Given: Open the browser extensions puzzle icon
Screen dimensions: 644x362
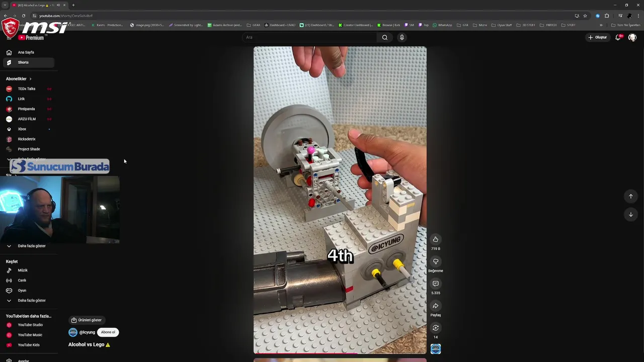Looking at the screenshot, I should tap(607, 16).
